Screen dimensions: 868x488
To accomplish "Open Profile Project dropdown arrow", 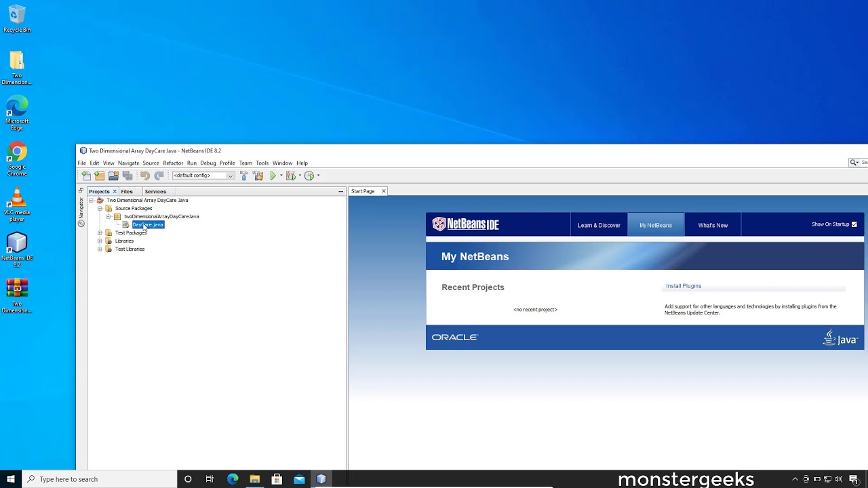I will pyautogui.click(x=318, y=176).
